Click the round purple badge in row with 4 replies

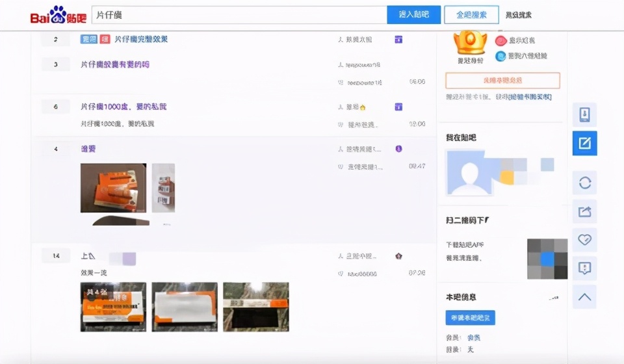coord(398,149)
